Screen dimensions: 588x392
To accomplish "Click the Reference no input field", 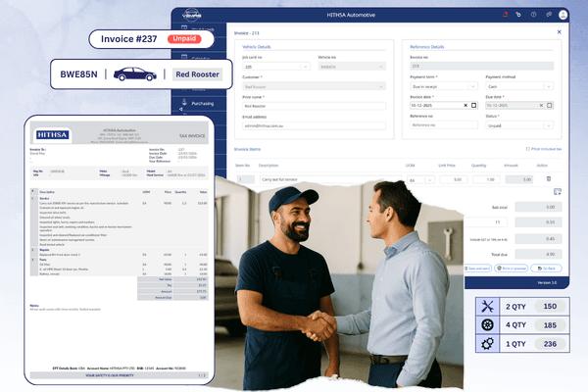I will (x=444, y=124).
